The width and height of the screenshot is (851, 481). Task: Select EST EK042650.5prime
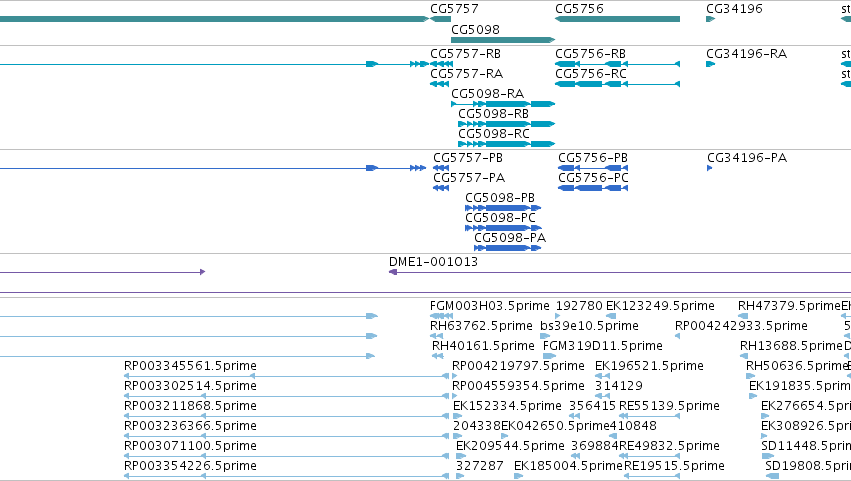click(555, 427)
